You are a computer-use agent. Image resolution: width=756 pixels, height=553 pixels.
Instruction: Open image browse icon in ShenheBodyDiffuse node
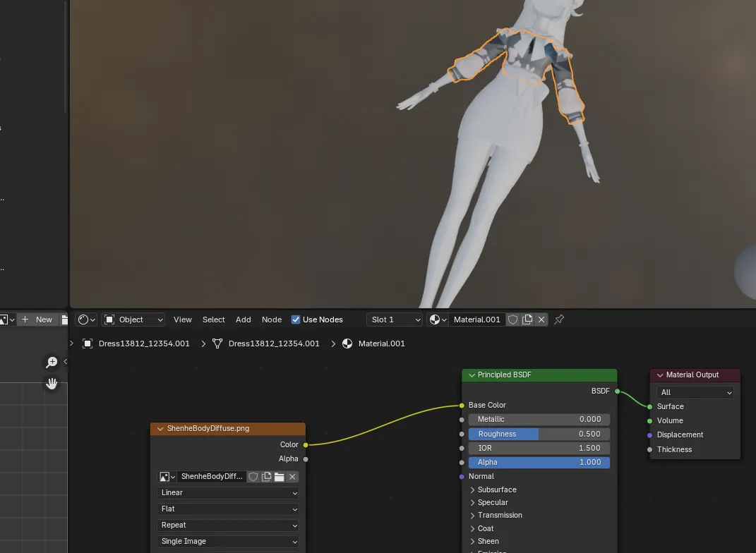click(x=167, y=476)
